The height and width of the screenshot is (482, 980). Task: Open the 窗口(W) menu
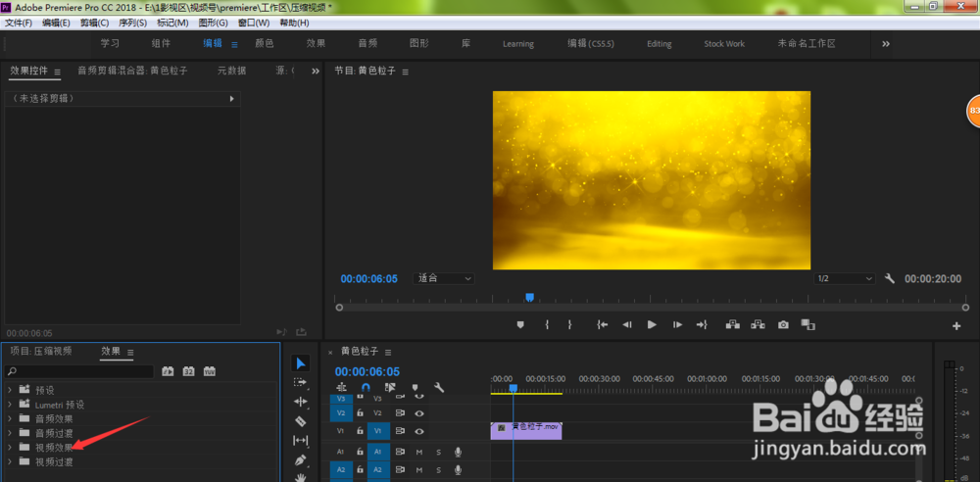[x=254, y=24]
